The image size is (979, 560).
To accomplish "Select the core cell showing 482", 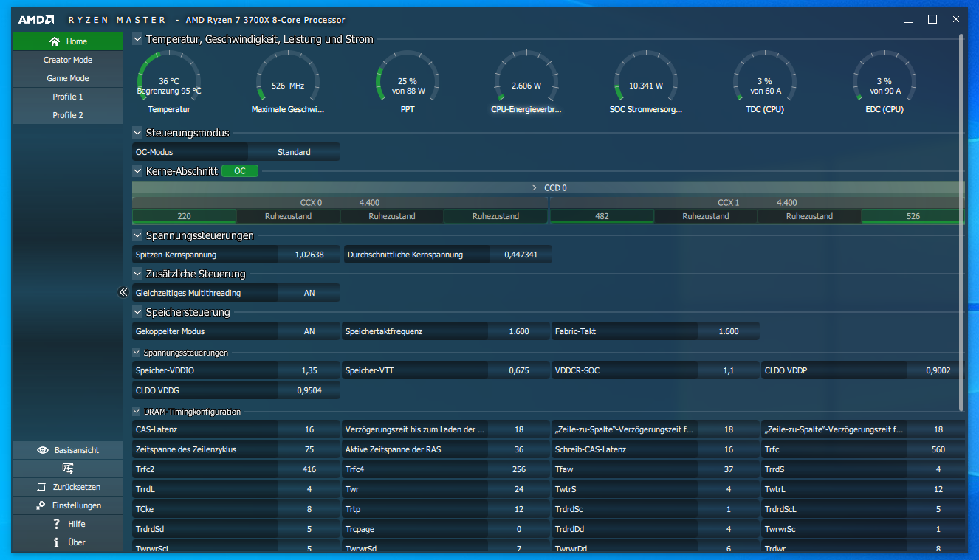I will coord(602,216).
